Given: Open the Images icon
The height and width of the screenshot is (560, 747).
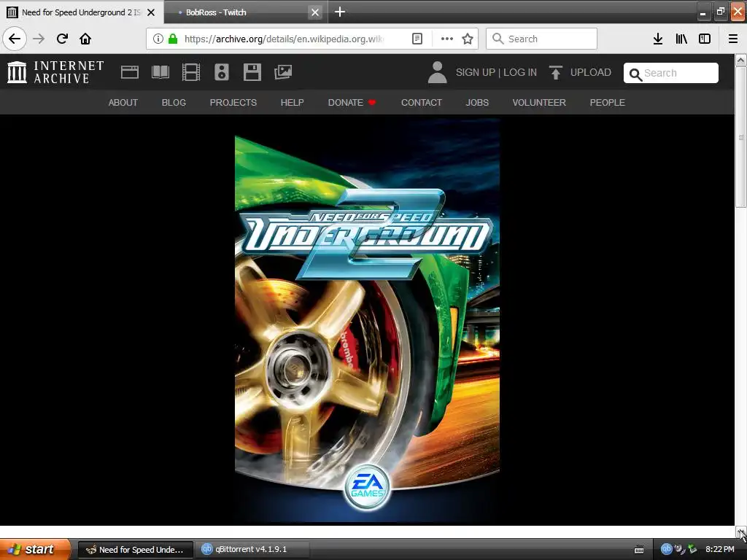Looking at the screenshot, I should click(x=283, y=72).
